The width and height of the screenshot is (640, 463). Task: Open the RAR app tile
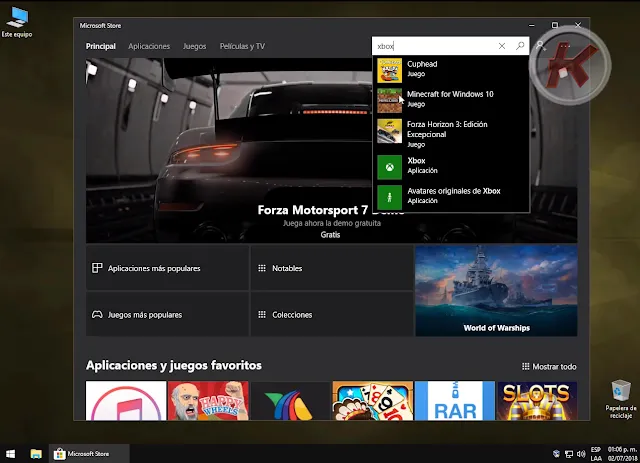(x=455, y=401)
